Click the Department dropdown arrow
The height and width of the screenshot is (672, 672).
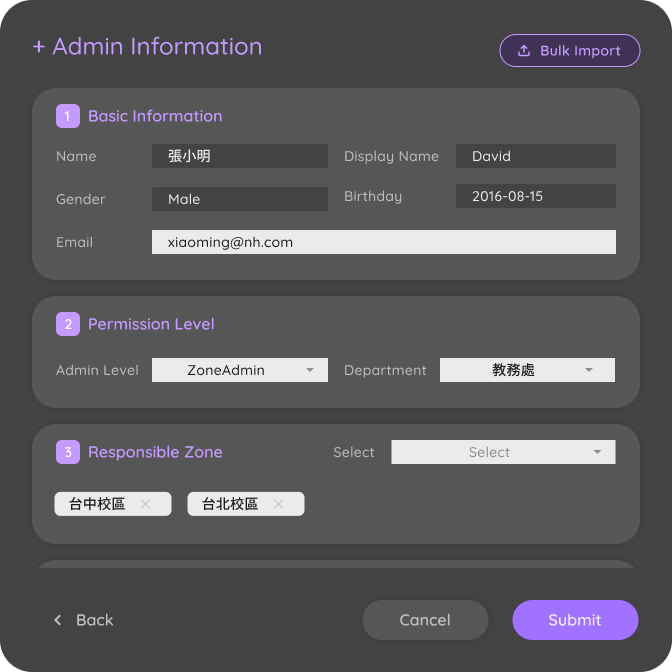(589, 370)
